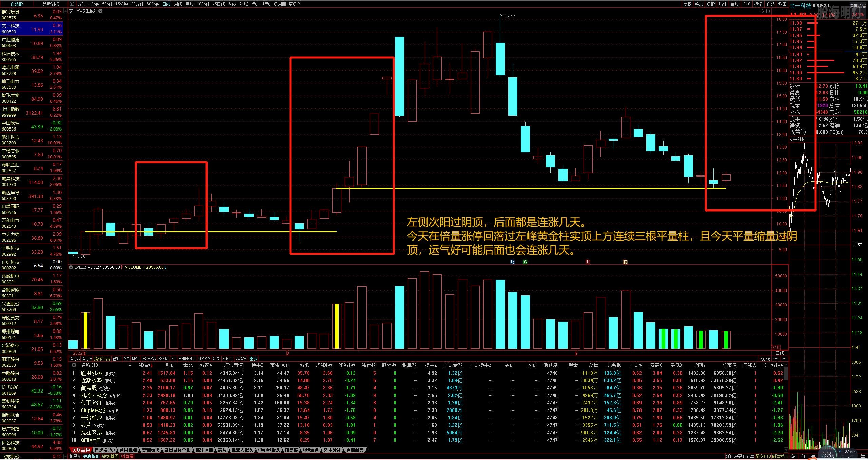This screenshot has width=868, height=460.
Task: Expand the 扩展 menu in the status bar
Action: click(75, 456)
